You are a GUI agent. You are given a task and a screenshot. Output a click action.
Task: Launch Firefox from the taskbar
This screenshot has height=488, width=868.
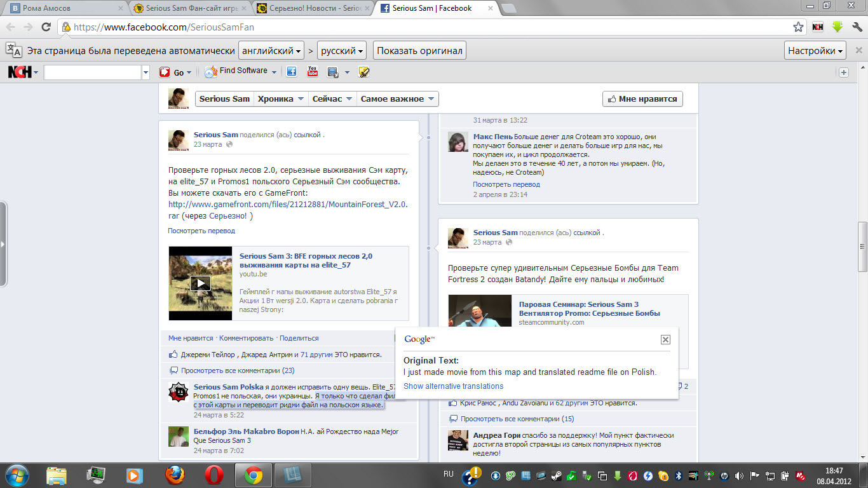175,475
